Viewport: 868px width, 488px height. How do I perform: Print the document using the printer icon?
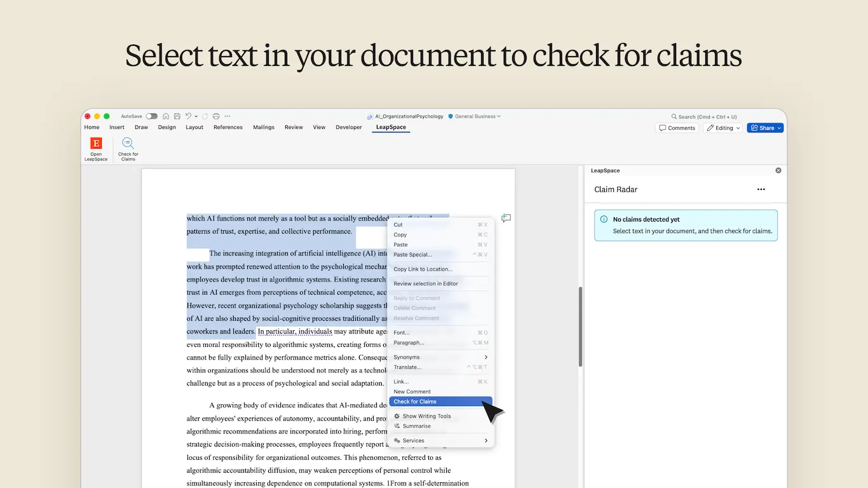216,116
